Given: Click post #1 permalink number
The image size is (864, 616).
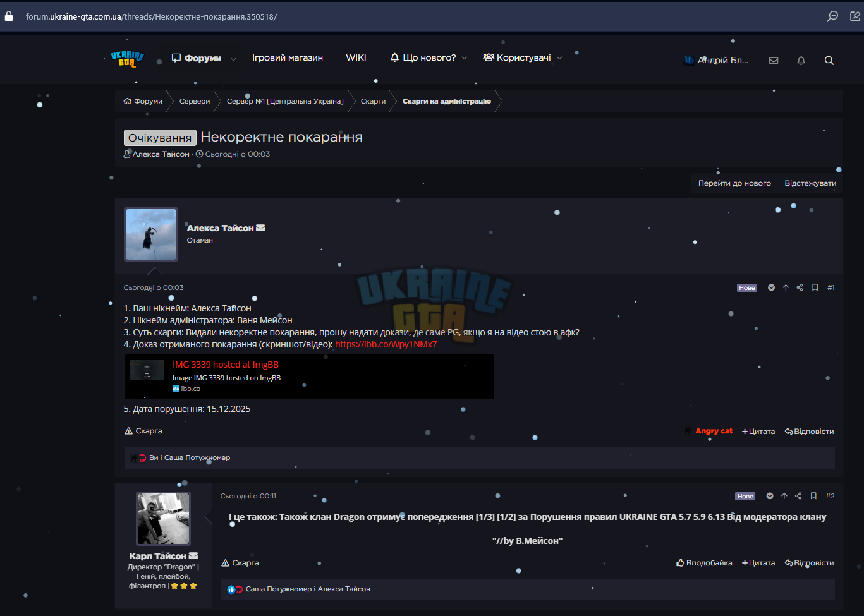Looking at the screenshot, I should click(831, 287).
